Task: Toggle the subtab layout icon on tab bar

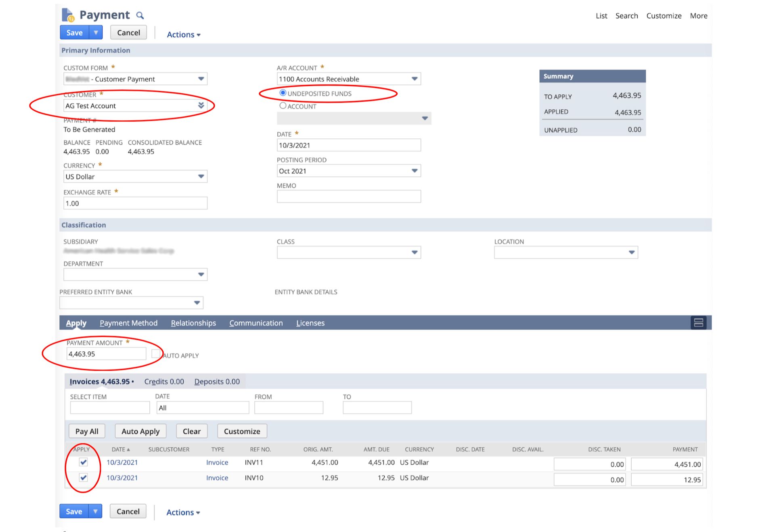Action: click(698, 323)
